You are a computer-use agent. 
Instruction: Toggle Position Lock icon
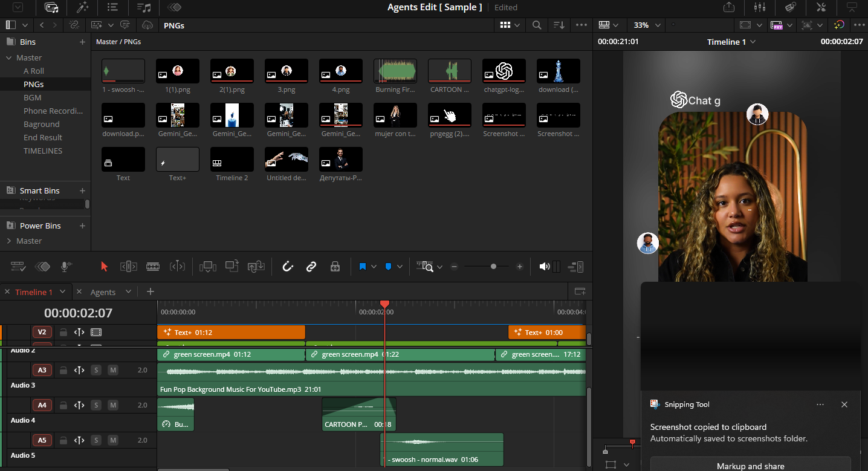pyautogui.click(x=335, y=267)
